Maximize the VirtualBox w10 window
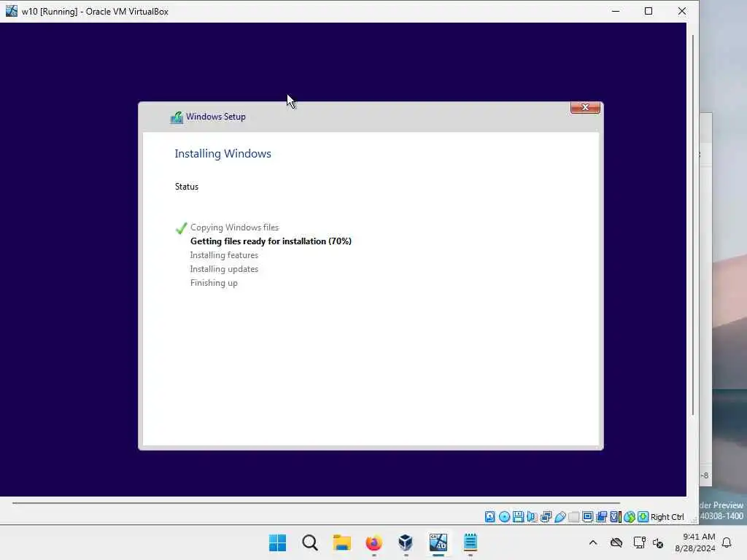This screenshot has width=747, height=560. [x=649, y=11]
